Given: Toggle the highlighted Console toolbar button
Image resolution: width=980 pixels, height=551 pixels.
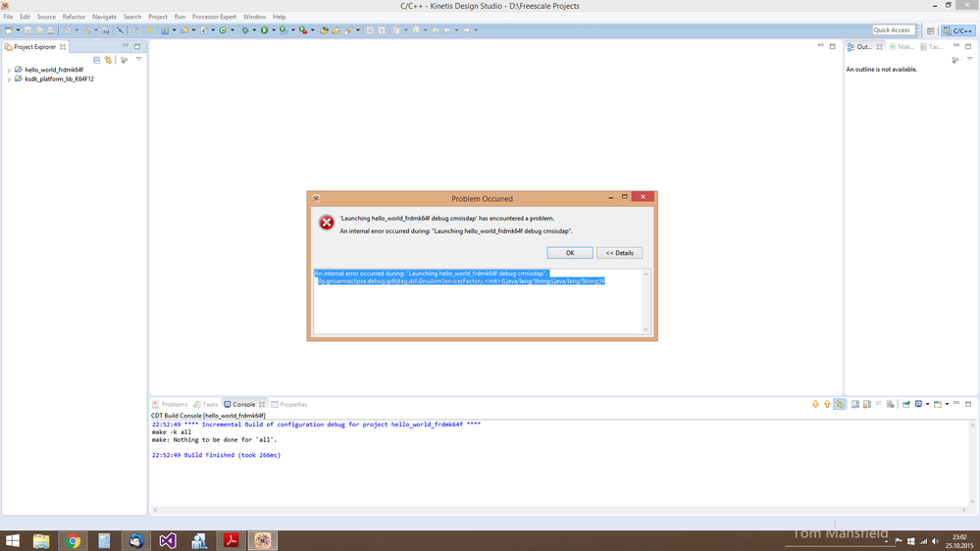Looking at the screenshot, I should coord(840,404).
